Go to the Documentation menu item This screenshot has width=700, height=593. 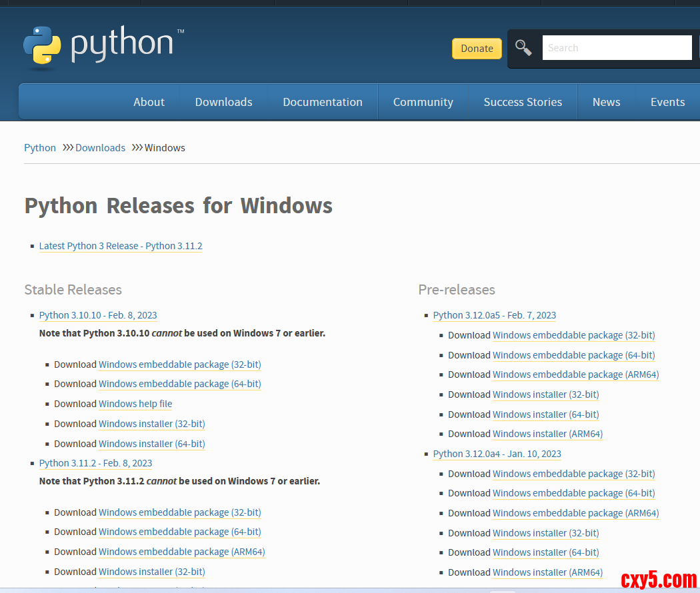(323, 102)
